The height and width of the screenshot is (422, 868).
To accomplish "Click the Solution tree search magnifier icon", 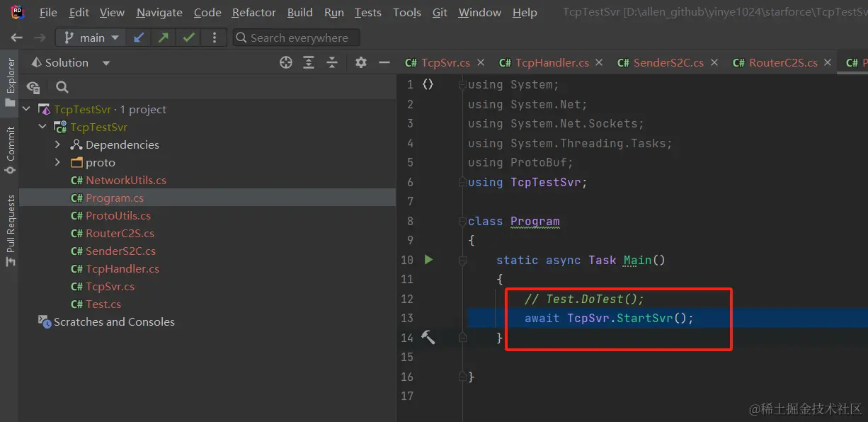I will point(62,87).
